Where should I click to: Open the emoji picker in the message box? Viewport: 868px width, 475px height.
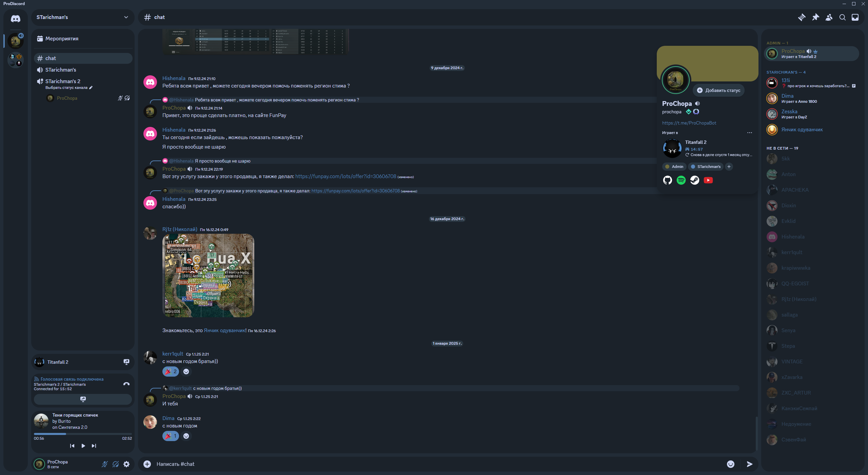[731, 464]
